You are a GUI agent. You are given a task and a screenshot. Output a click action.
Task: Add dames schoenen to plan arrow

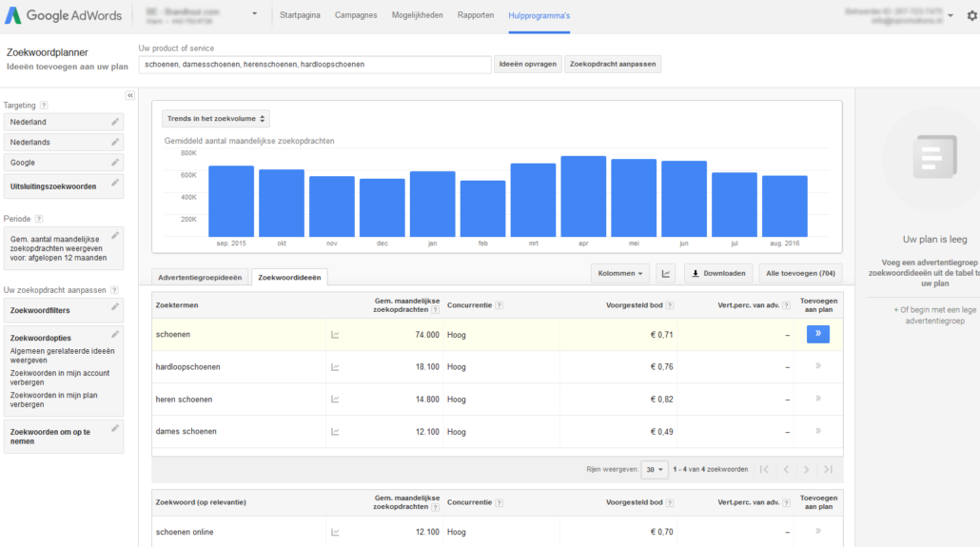point(818,431)
